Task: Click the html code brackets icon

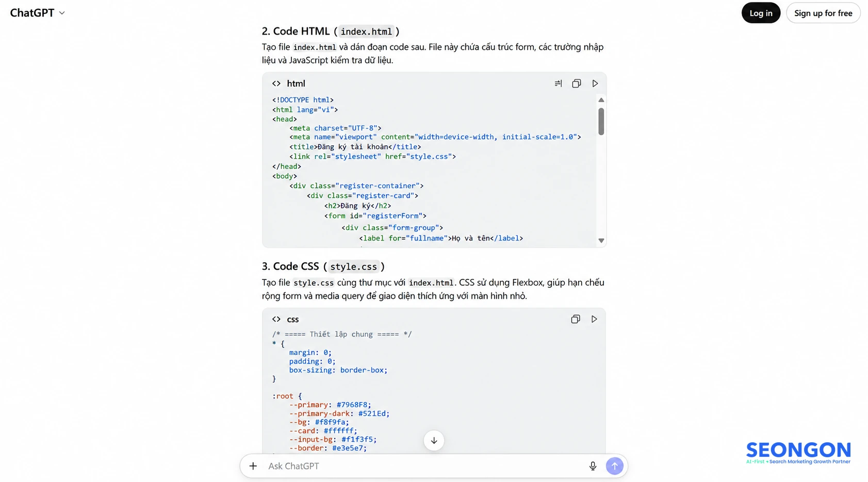Action: coord(276,84)
